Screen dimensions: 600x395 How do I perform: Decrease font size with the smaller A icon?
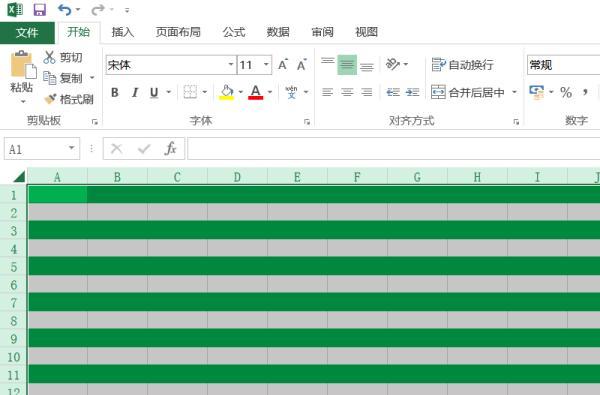click(x=302, y=65)
